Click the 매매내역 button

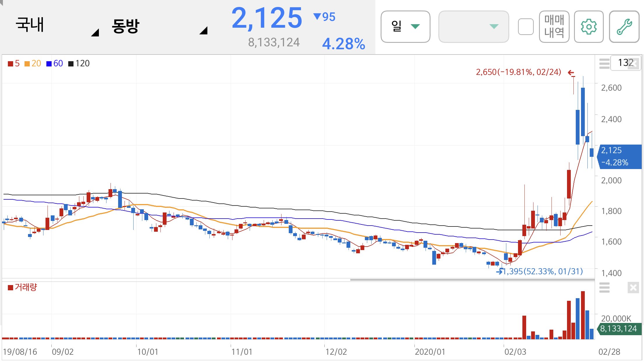point(554,27)
